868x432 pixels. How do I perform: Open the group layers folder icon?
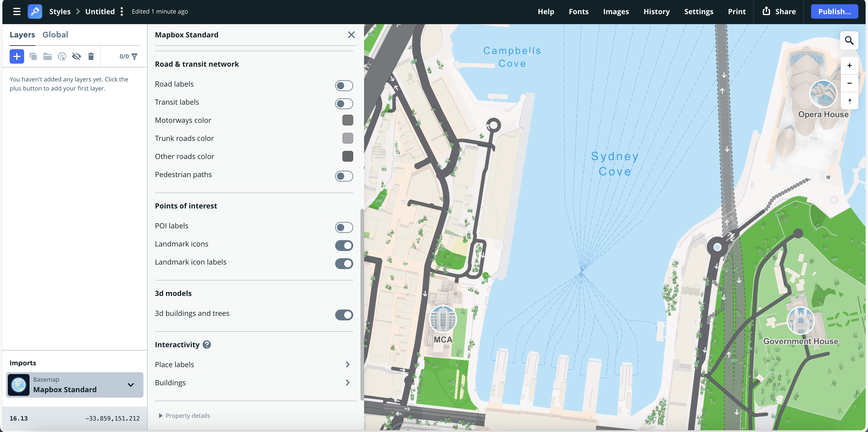[x=47, y=57]
